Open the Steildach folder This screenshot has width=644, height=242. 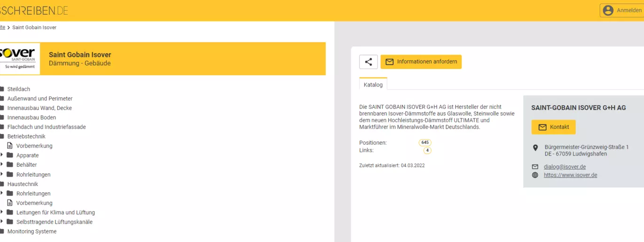coord(18,89)
